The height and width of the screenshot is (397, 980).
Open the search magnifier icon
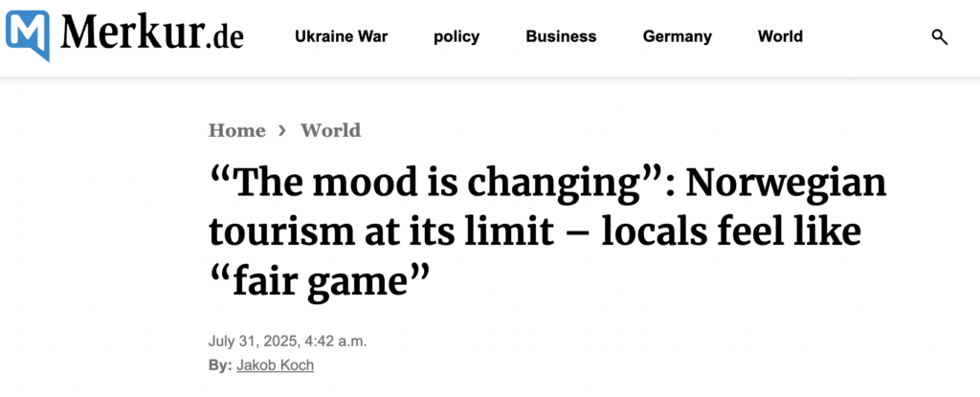coord(940,37)
